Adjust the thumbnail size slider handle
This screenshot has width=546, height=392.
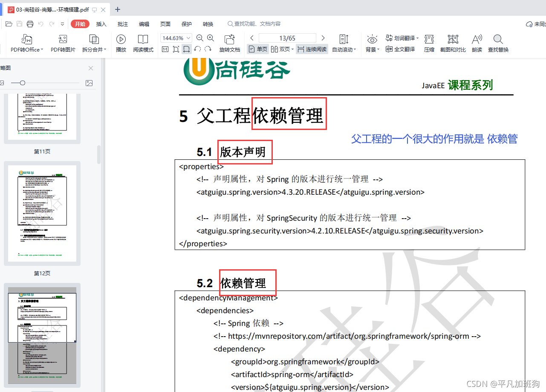click(23, 83)
